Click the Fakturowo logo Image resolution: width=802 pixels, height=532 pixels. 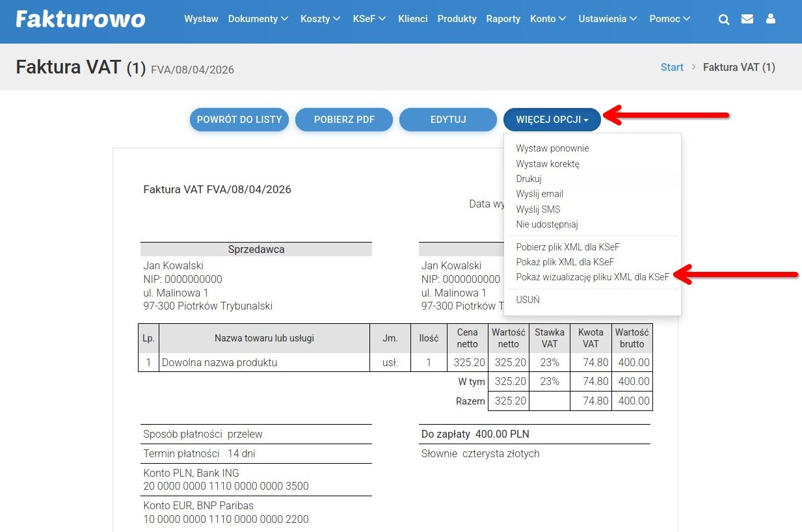(81, 20)
